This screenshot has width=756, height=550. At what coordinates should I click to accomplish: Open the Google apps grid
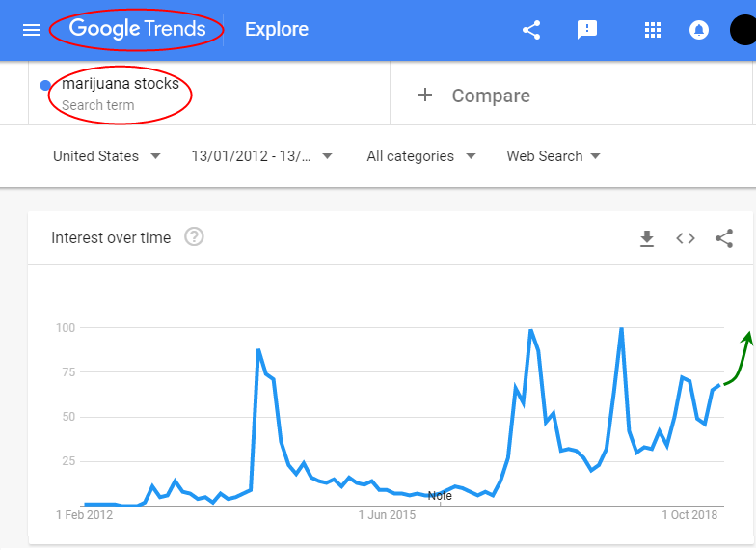tap(653, 30)
